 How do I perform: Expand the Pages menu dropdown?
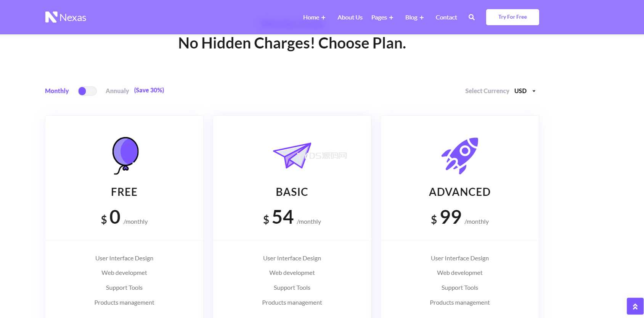pyautogui.click(x=382, y=18)
